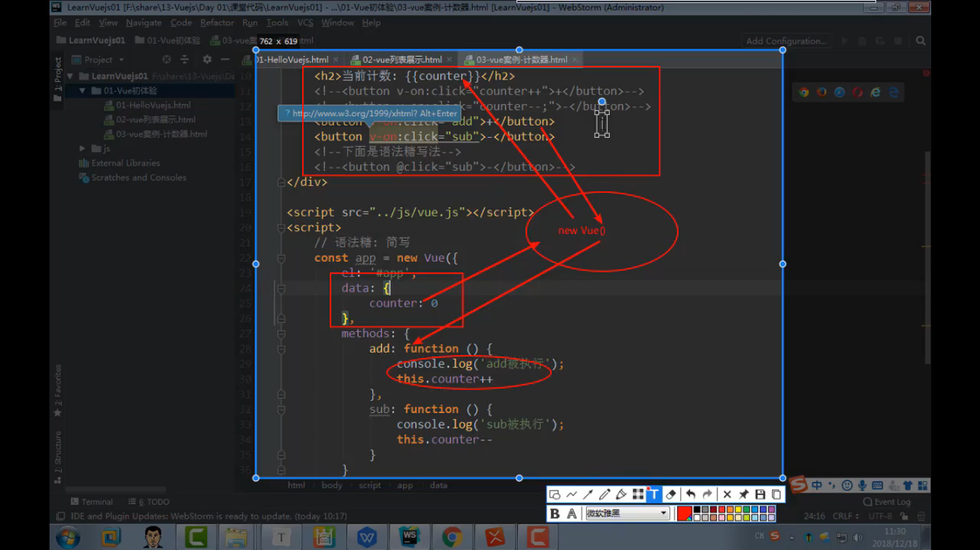Click the scroll-from-source target icon
This screenshot has height=550, width=980.
point(166,60)
